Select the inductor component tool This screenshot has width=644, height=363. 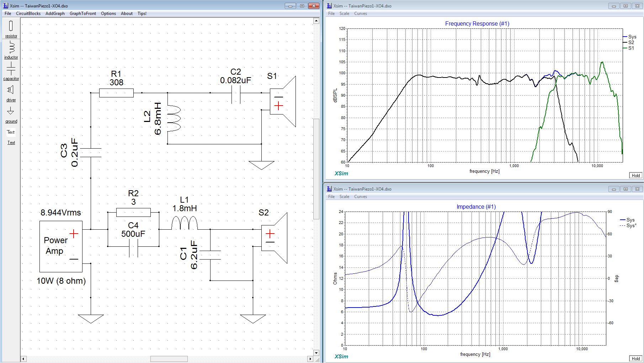(x=11, y=50)
